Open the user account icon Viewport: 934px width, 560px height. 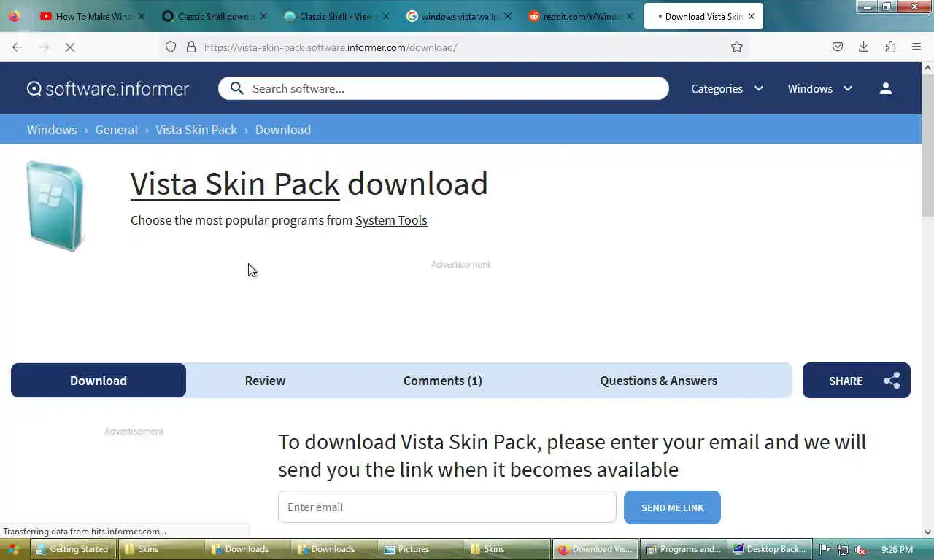[x=885, y=88]
